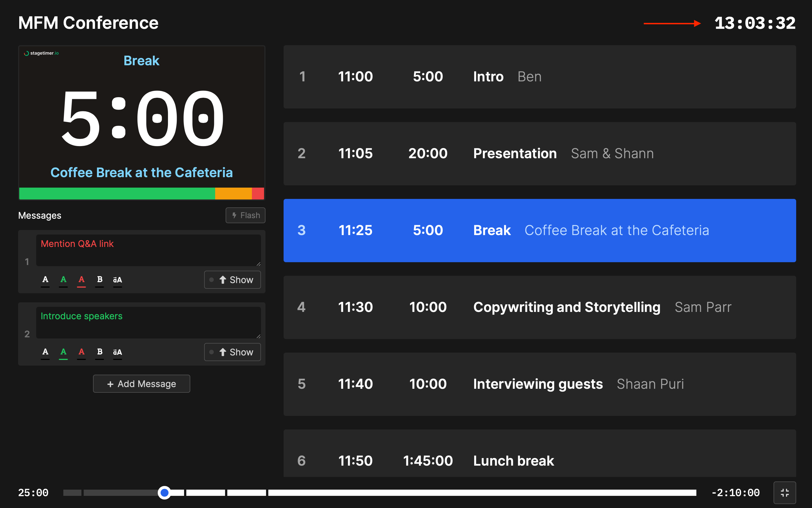Add a new message
The height and width of the screenshot is (508, 812).
point(142,384)
